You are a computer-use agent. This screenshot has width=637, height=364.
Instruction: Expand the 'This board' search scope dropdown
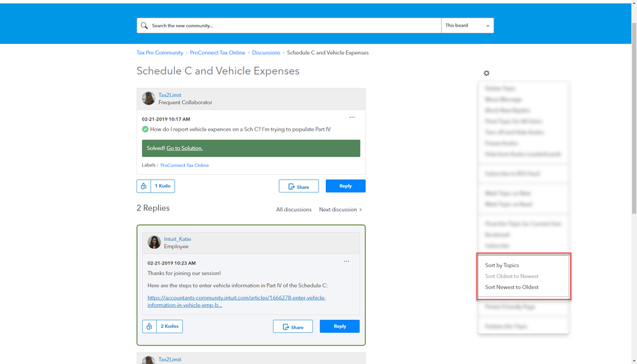[x=467, y=25]
